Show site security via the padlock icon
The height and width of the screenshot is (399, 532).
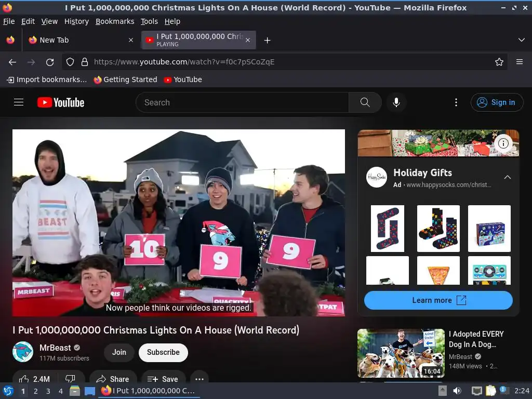tap(85, 62)
